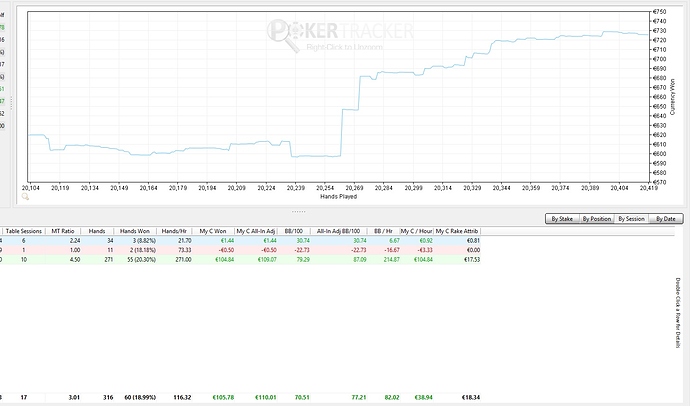Click the BB / Hr value -16.67
This screenshot has width=690, height=406.
(392, 250)
